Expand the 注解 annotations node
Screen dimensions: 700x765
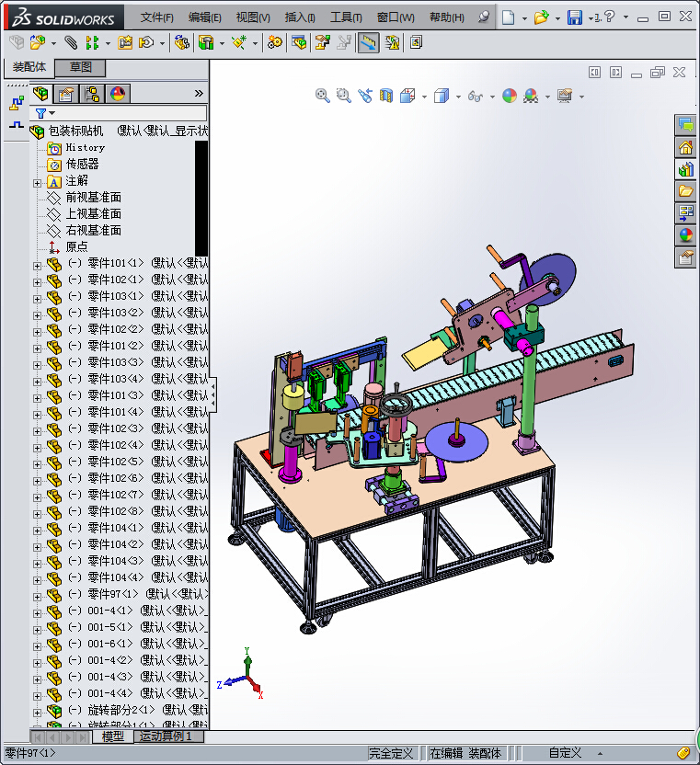pyautogui.click(x=37, y=183)
